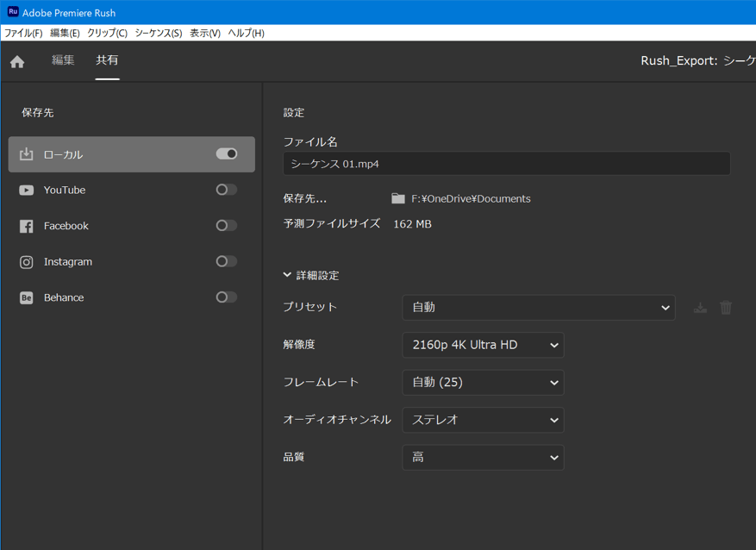The width and height of the screenshot is (756, 550).
Task: Click the delete preset trash icon
Action: tap(726, 308)
